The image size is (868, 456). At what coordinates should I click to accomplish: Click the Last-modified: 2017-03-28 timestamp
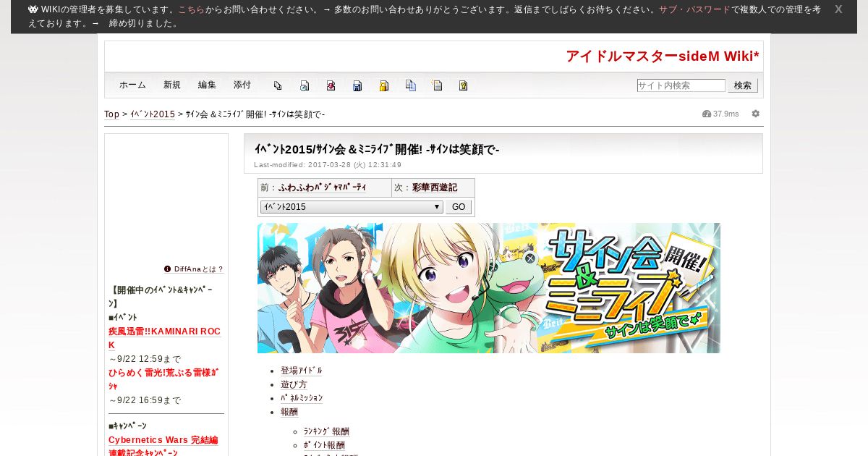click(x=328, y=165)
